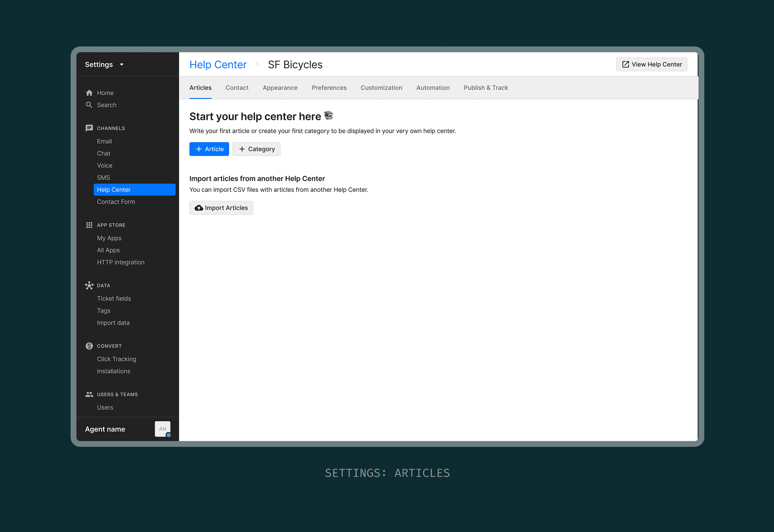The height and width of the screenshot is (532, 774).
Task: Click the Data nodes icon
Action: (89, 286)
